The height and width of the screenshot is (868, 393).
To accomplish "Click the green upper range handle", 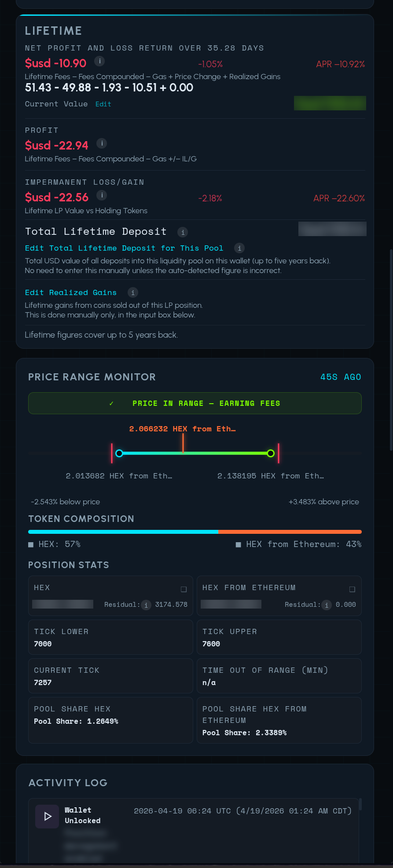I will [x=271, y=453].
